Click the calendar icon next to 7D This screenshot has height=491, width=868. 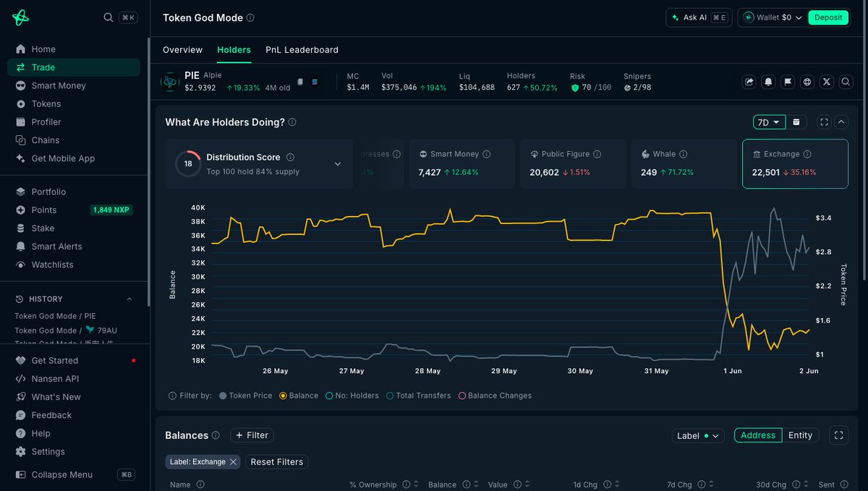796,122
